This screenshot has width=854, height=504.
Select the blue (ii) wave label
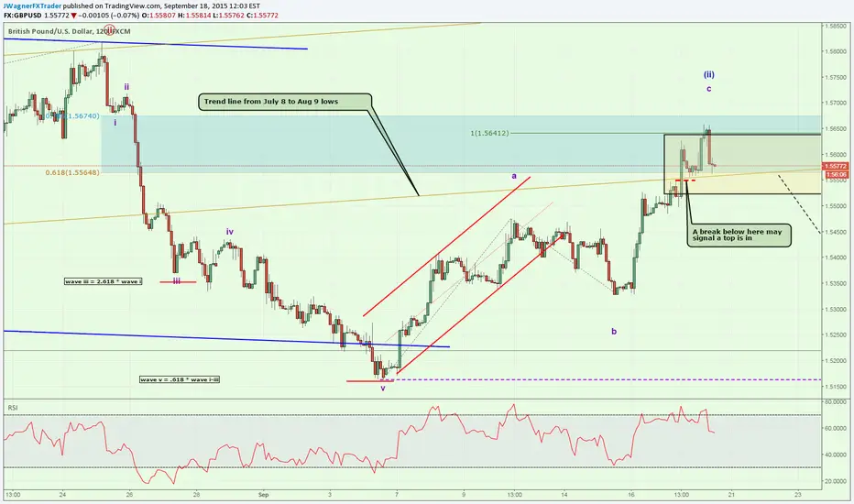click(708, 74)
